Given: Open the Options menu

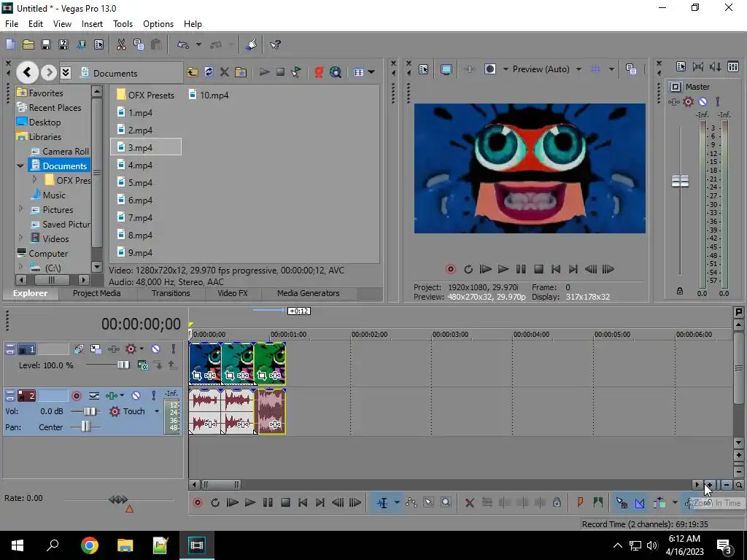Looking at the screenshot, I should click(x=158, y=24).
